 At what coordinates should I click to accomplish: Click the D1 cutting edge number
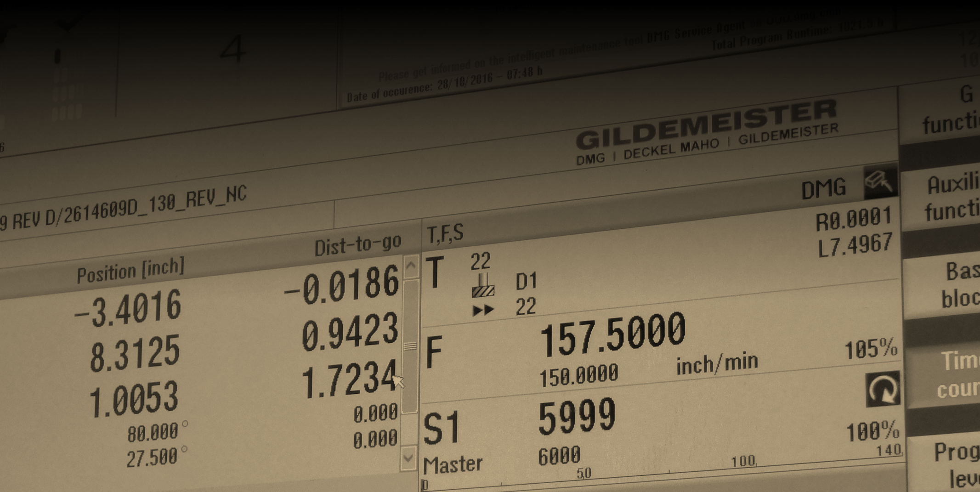point(526,282)
